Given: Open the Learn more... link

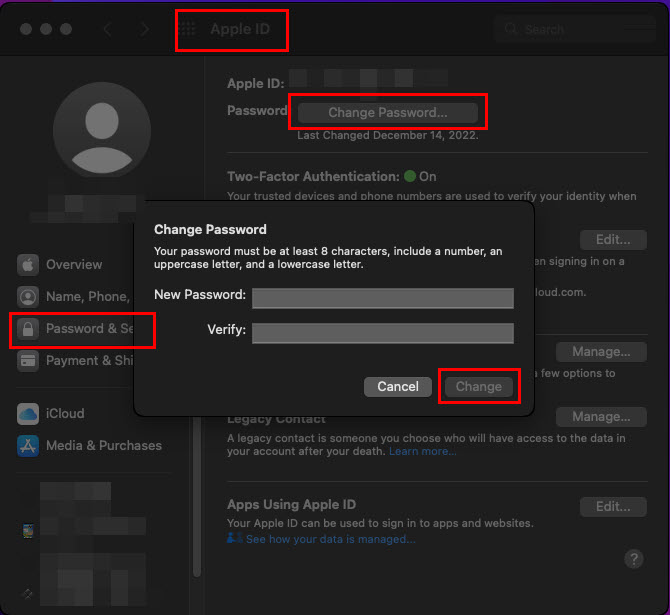Looking at the screenshot, I should point(423,452).
